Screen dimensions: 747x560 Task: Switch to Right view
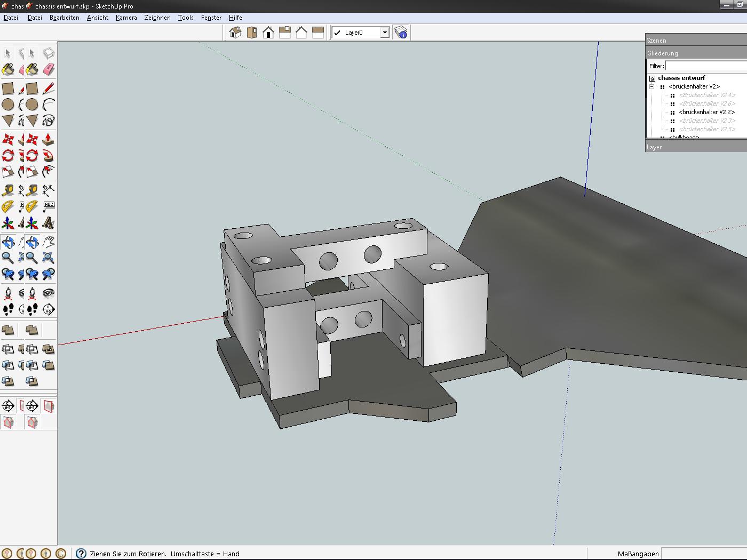[x=285, y=33]
